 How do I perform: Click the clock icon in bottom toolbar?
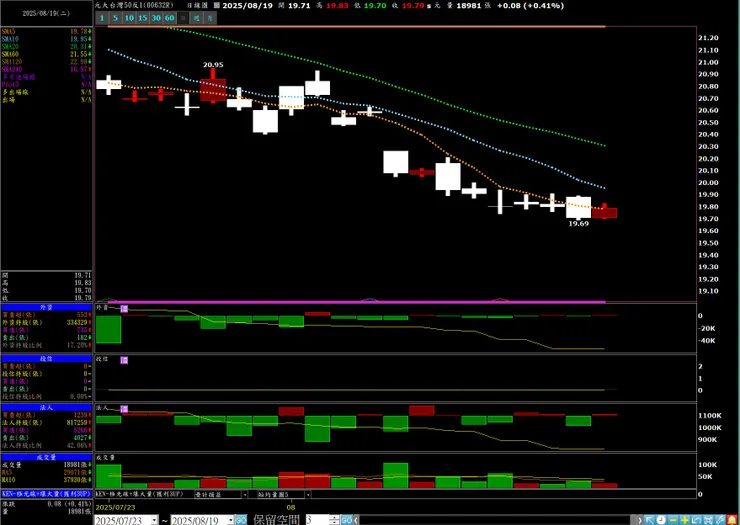pos(661,520)
